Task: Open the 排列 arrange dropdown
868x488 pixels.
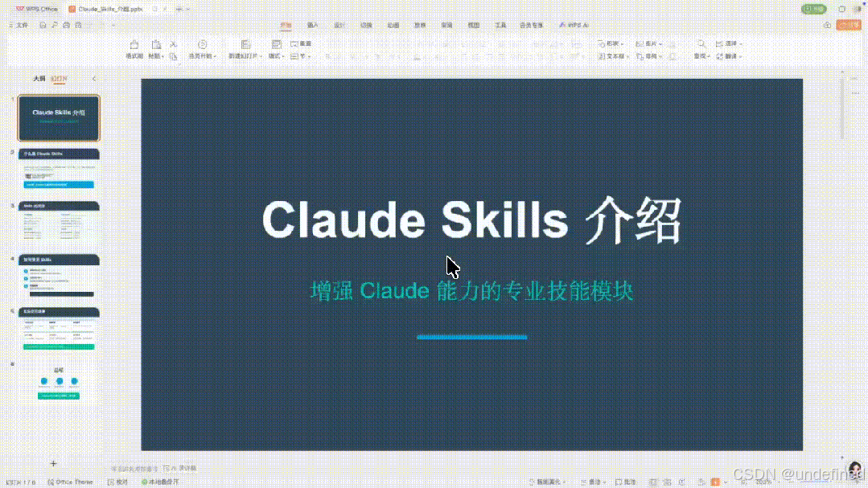Action: (x=649, y=56)
